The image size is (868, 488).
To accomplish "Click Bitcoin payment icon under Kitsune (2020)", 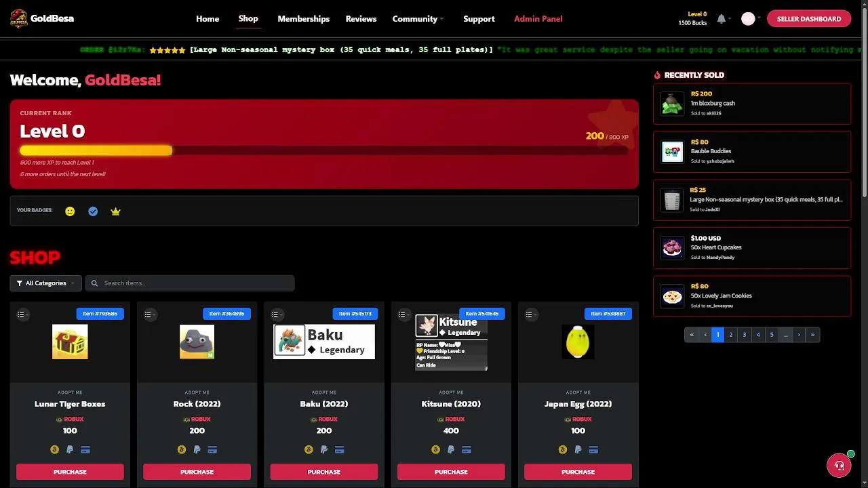I will (435, 449).
